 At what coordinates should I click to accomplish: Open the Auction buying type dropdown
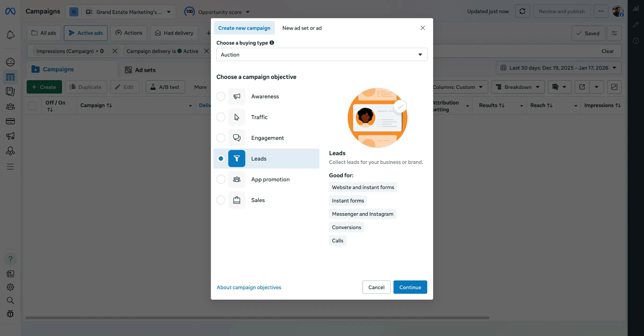322,55
